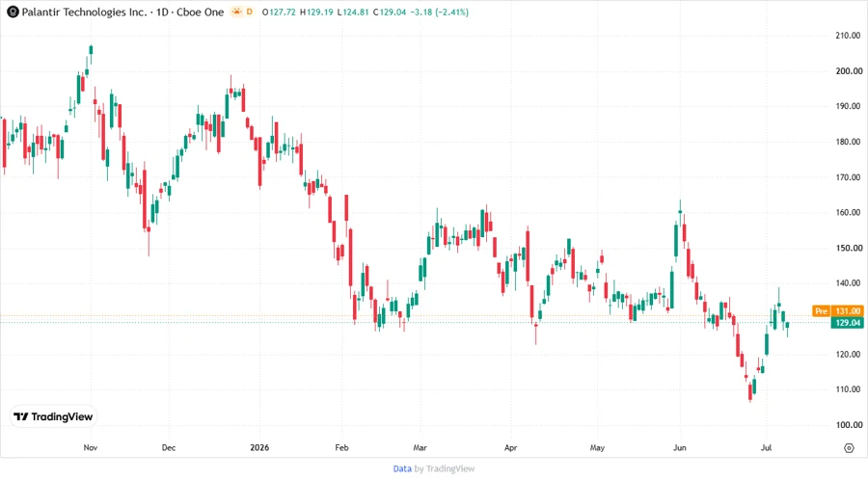Click the 160.00 price axis label

pyautogui.click(x=849, y=212)
